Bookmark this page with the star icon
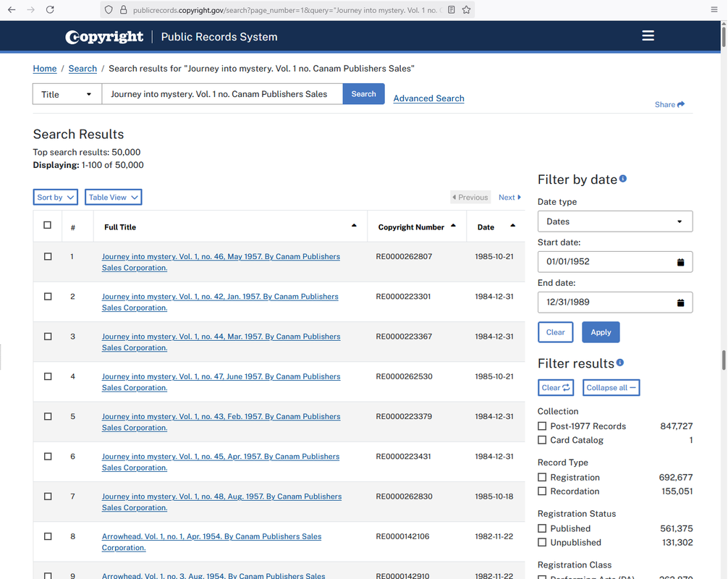 coord(467,9)
